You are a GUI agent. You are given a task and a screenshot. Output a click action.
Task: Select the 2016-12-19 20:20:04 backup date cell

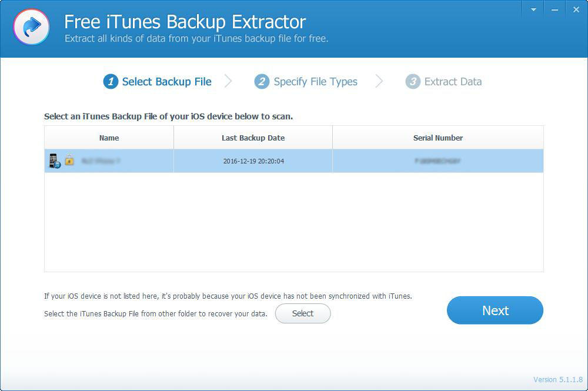coord(253,161)
